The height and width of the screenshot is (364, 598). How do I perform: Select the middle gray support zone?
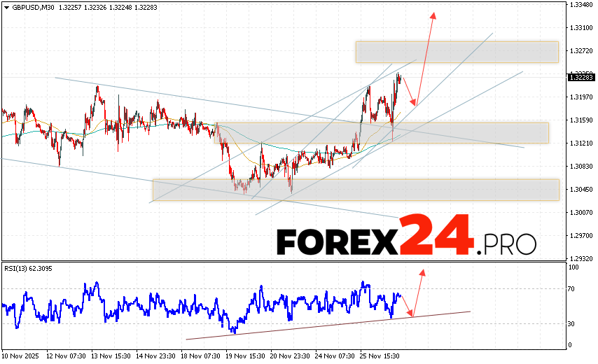pos(382,133)
